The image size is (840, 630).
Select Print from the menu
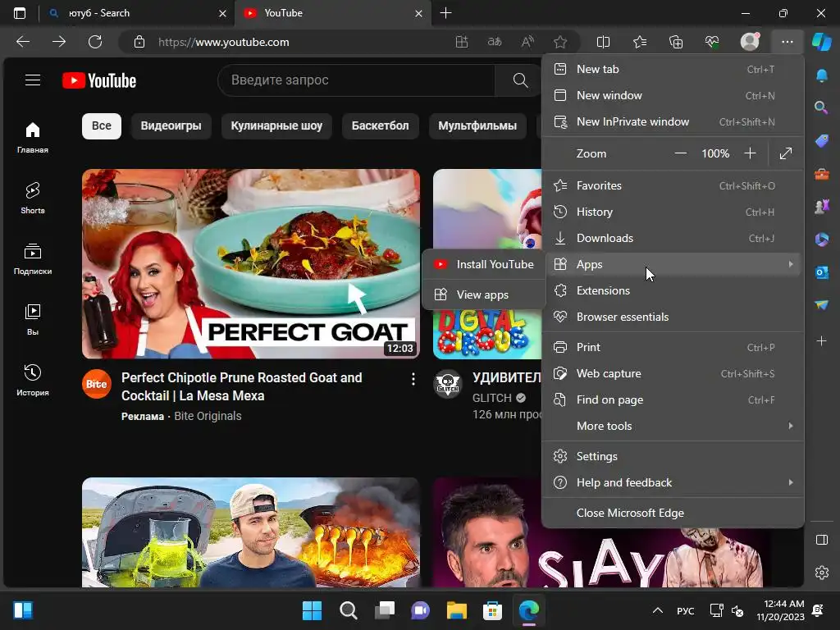[x=673, y=347]
